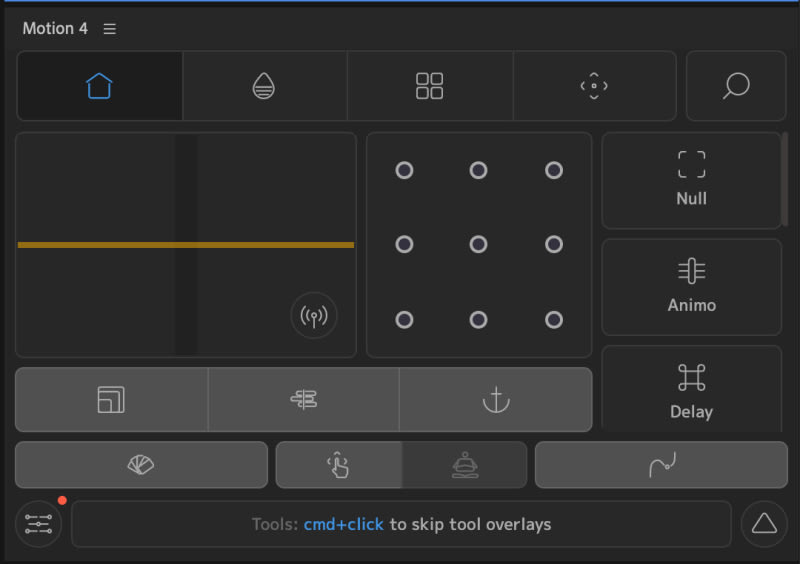Open the Motion 4 panel menu

[x=110, y=29]
